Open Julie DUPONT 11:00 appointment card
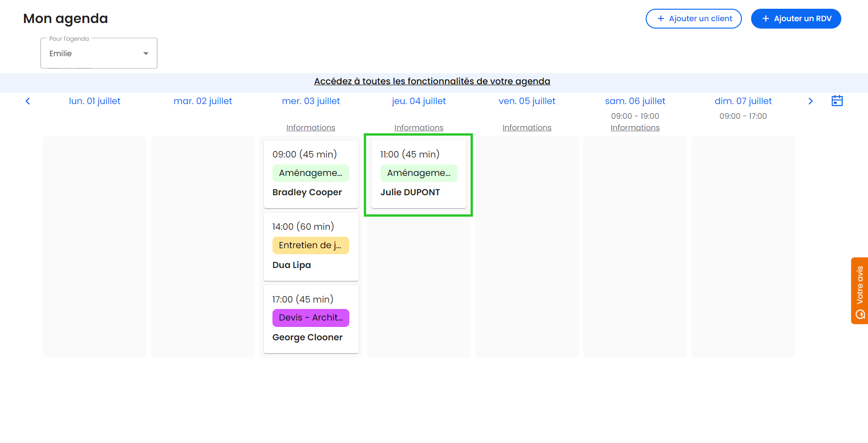The height and width of the screenshot is (443, 868). [x=419, y=174]
